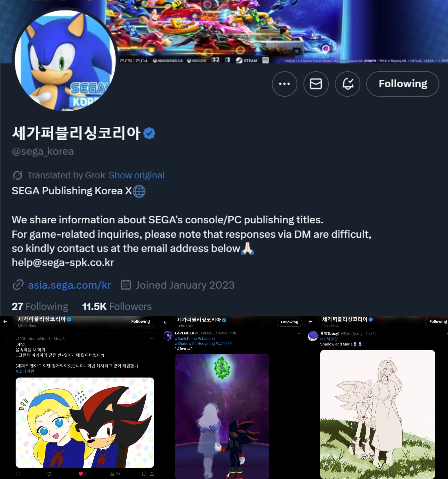Show original untranslated bio text
The image size is (448, 479).
137,175
